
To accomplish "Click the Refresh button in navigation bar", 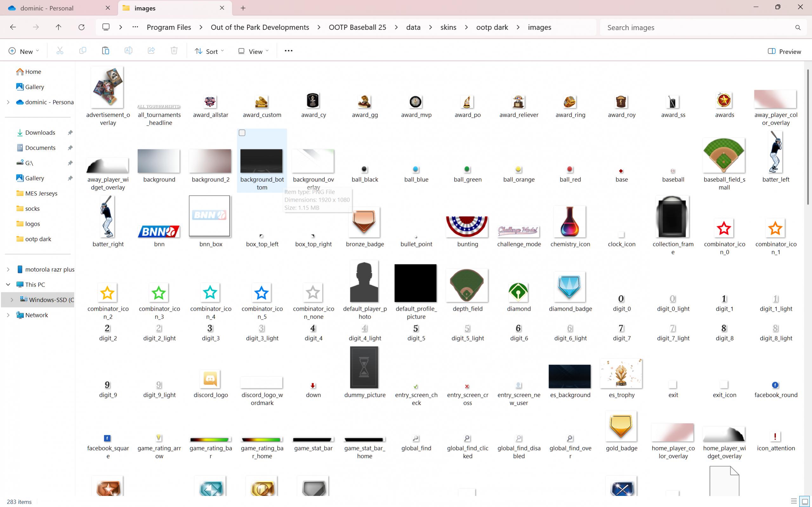I will pos(81,27).
